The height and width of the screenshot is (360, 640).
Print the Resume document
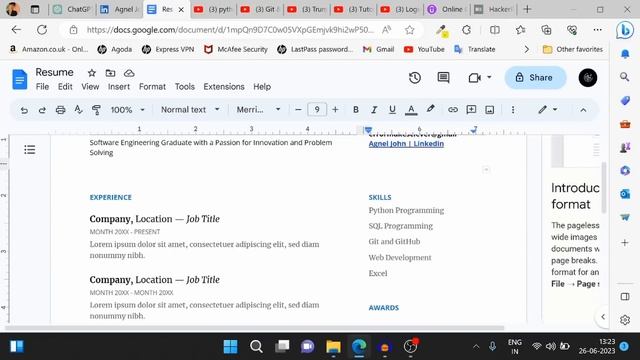click(x=60, y=110)
